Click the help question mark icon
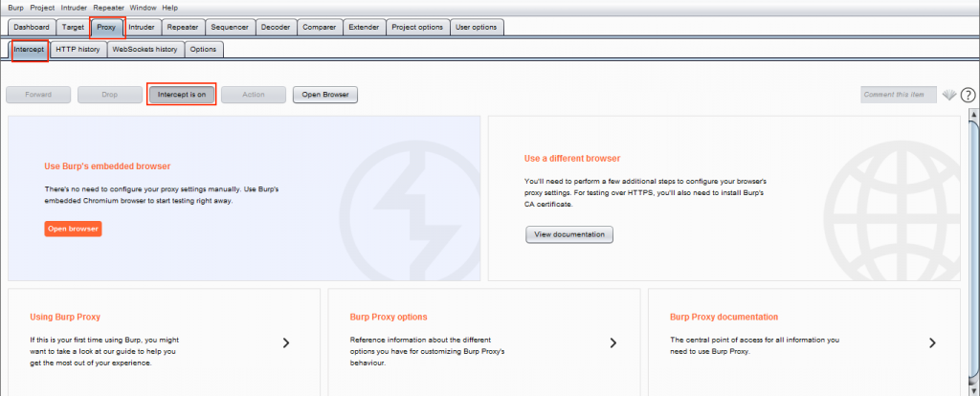 coord(968,95)
